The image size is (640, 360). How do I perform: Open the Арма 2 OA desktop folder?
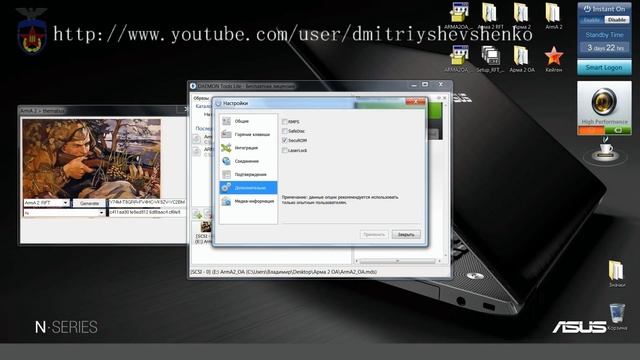pyautogui.click(x=521, y=59)
